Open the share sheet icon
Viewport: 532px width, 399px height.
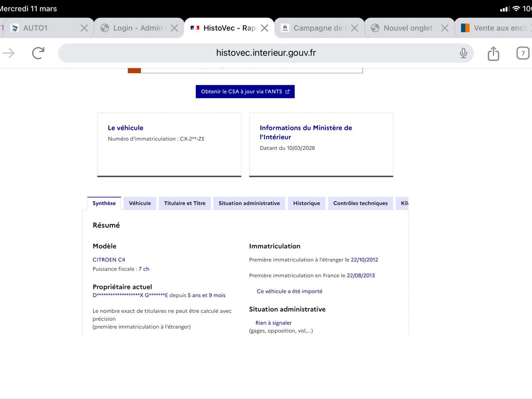(493, 54)
